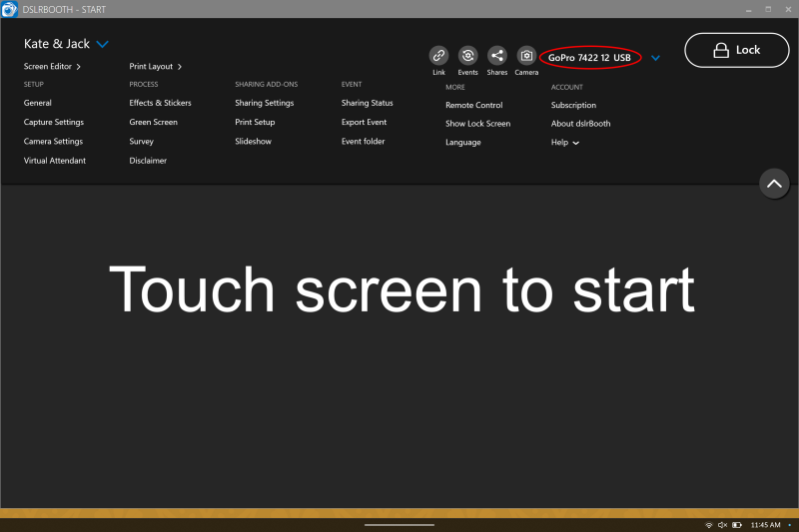
Task: Open Capture Settings
Action: coord(54,122)
